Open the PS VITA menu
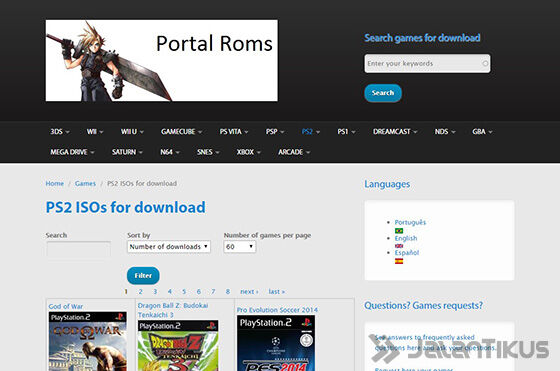 pos(234,132)
